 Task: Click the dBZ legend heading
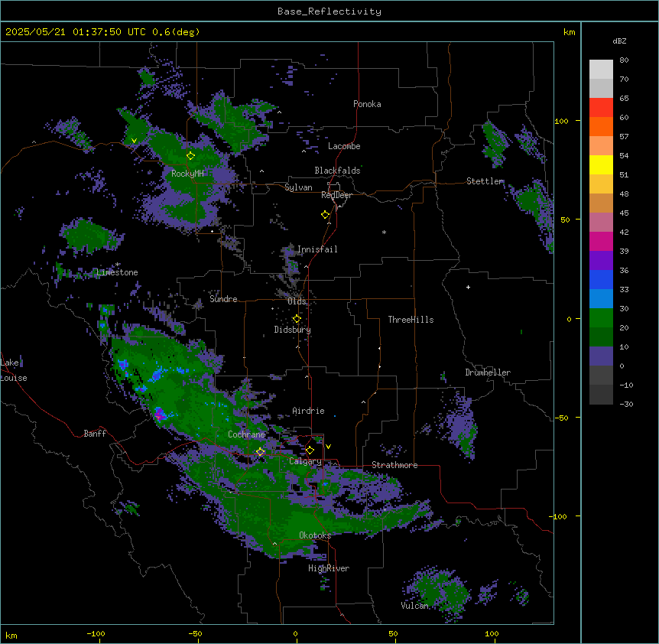click(619, 41)
